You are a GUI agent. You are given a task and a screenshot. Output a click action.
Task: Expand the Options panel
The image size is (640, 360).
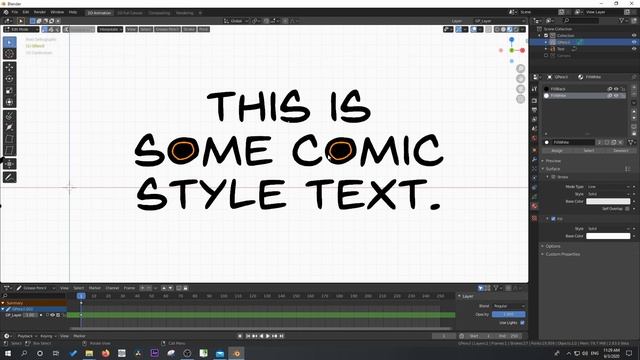coord(553,246)
